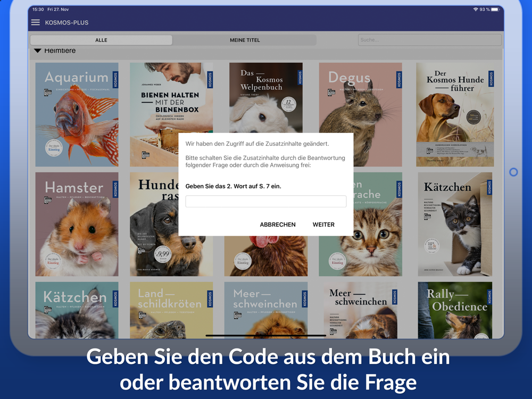Viewport: 532px width, 399px height.
Task: Click the battery indicator in status bar
Action: 495,9
